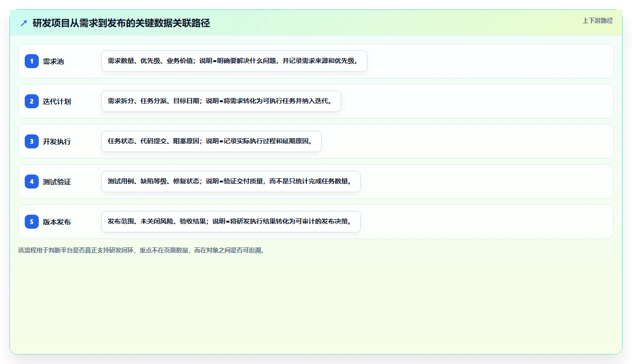Open the 发布范围、未关闭风险、验收结果 description box
The image size is (632, 364).
click(231, 222)
